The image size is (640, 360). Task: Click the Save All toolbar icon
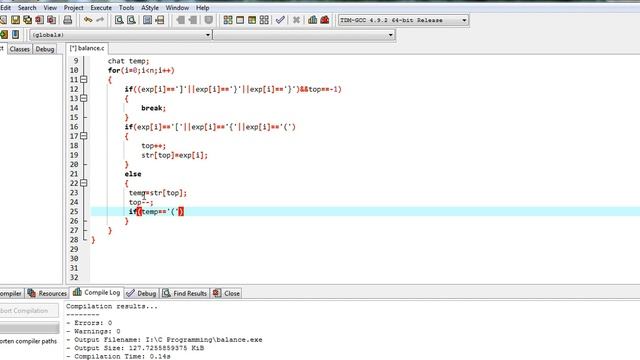[x=27, y=20]
